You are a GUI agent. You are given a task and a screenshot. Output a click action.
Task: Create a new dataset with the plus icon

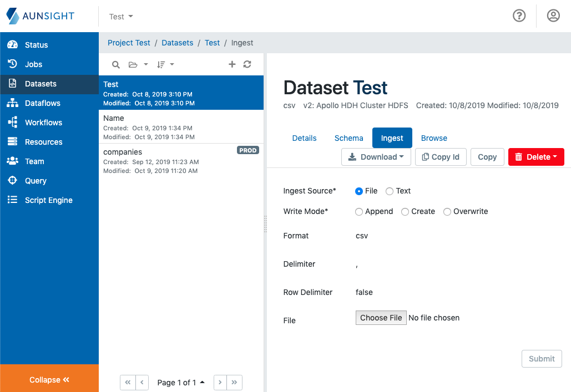click(232, 64)
